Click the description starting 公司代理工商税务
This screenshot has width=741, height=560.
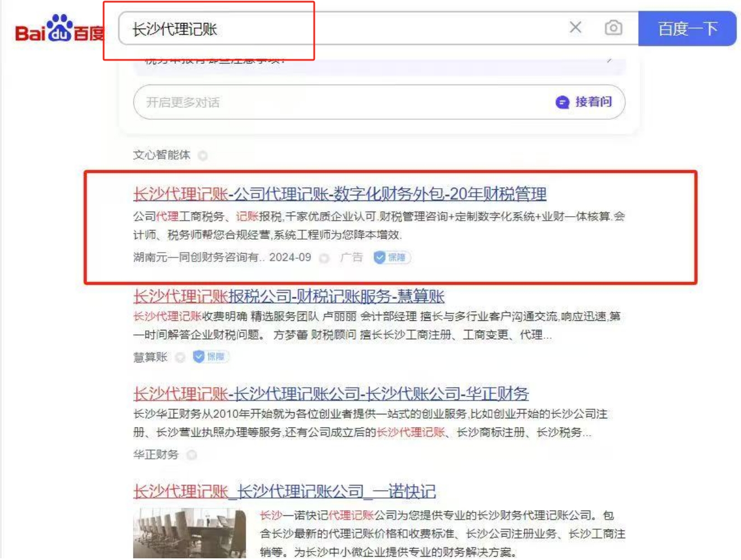(x=379, y=225)
